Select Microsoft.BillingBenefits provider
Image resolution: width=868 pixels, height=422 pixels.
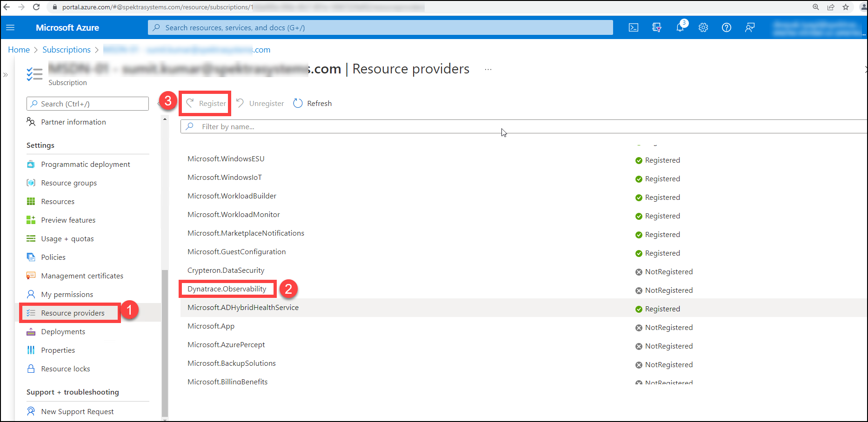(227, 382)
